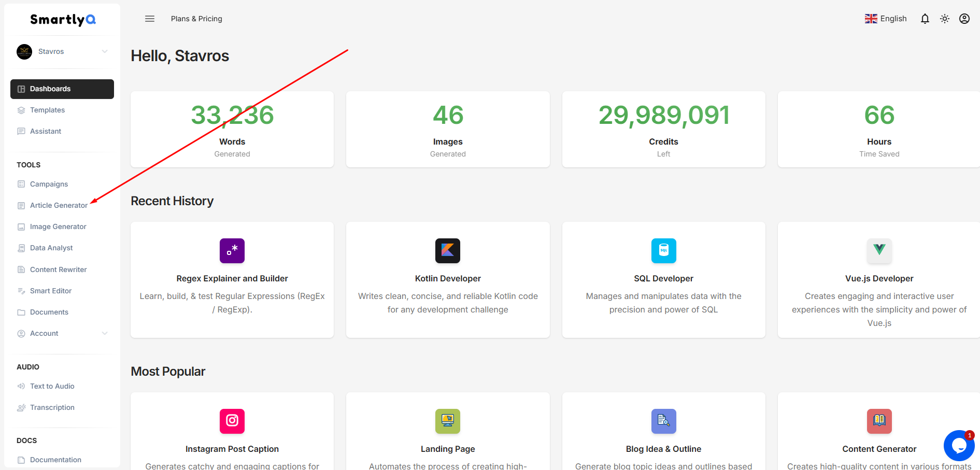Open the Landing Page template icon
Image resolution: width=980 pixels, height=470 pixels.
(x=448, y=421)
